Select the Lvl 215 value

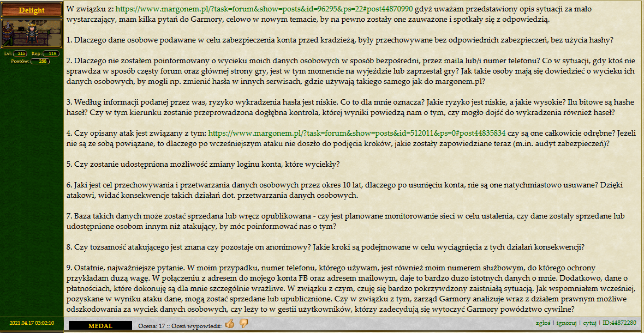coord(20,53)
